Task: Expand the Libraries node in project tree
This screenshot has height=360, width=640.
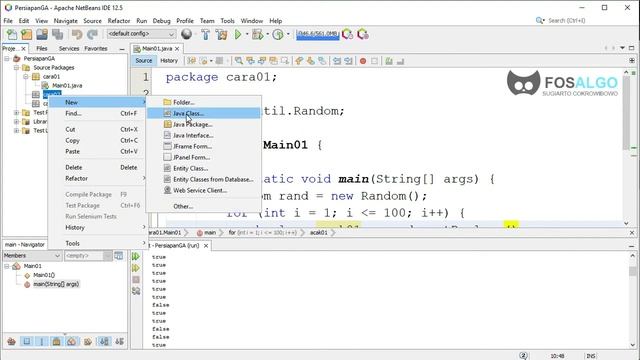Action: 17,122
